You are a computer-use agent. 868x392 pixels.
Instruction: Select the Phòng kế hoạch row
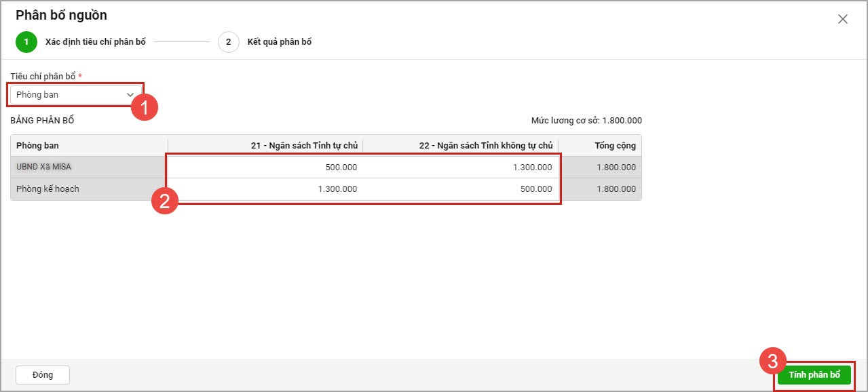click(x=89, y=189)
